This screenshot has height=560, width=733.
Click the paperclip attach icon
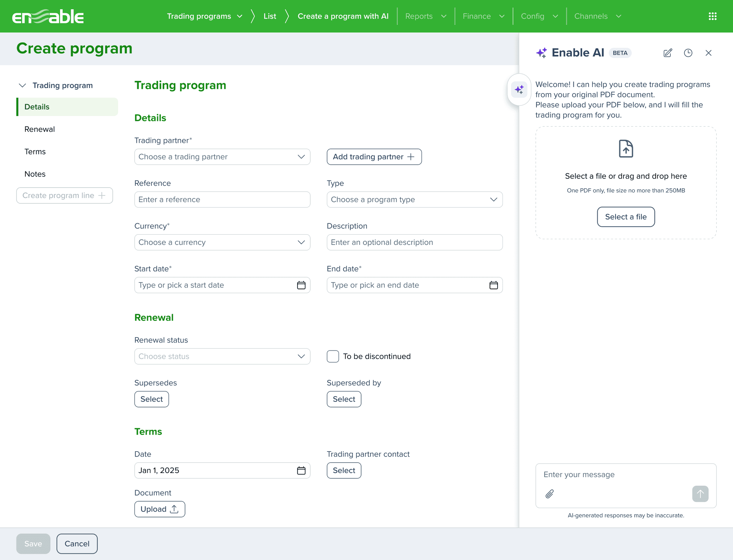[550, 494]
